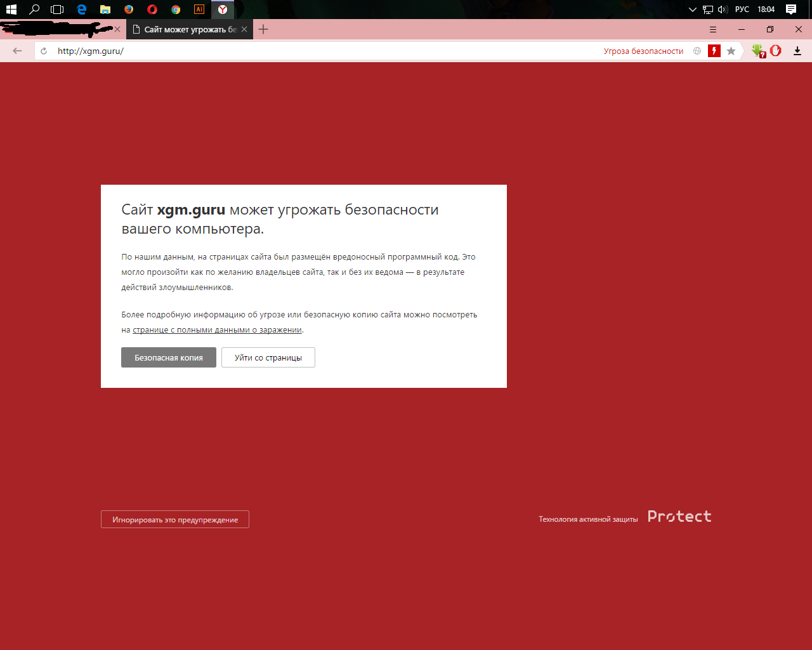Close the blacked-out first browser tab
The height and width of the screenshot is (650, 812).
[117, 29]
